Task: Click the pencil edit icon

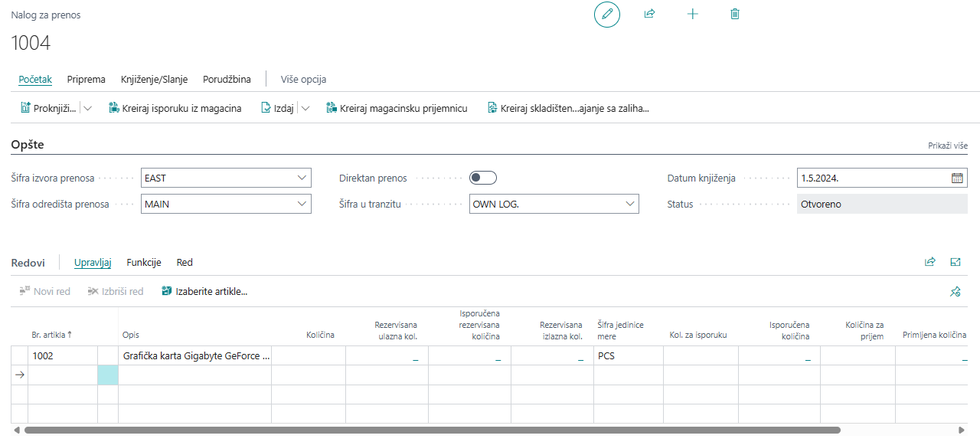Action: coord(607,15)
